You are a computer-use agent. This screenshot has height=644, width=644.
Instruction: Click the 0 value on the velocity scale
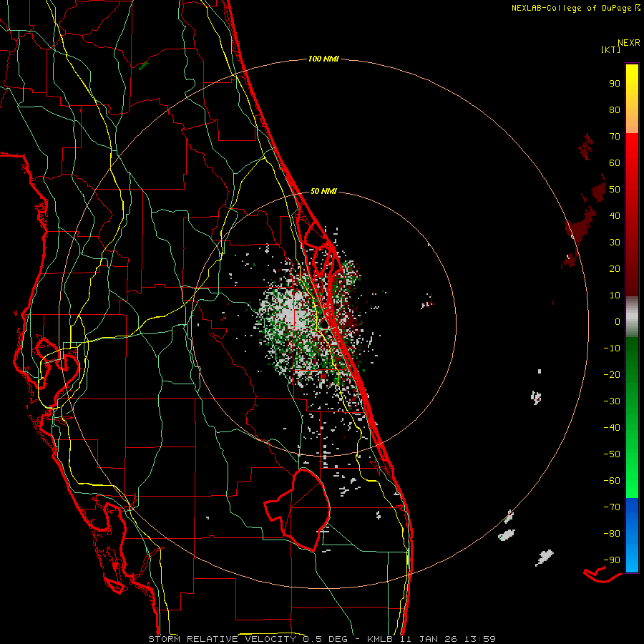point(618,321)
